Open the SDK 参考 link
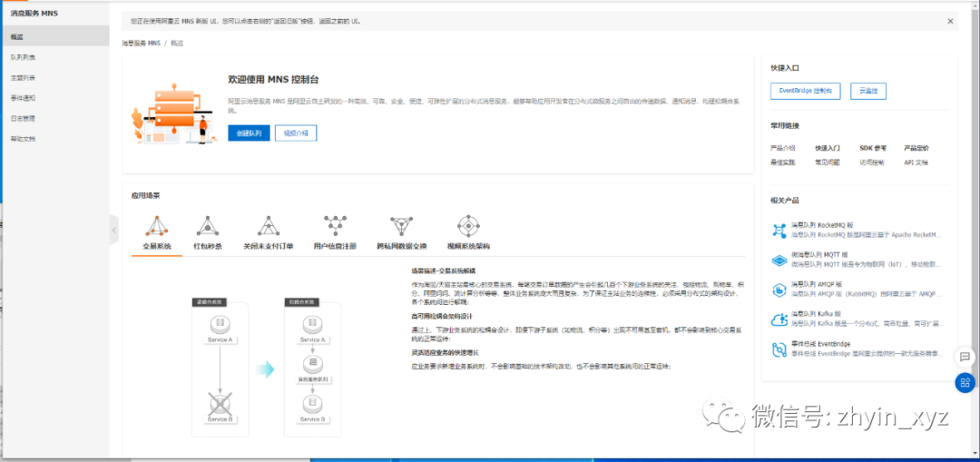Viewport: 980px width, 462px height. tap(873, 148)
